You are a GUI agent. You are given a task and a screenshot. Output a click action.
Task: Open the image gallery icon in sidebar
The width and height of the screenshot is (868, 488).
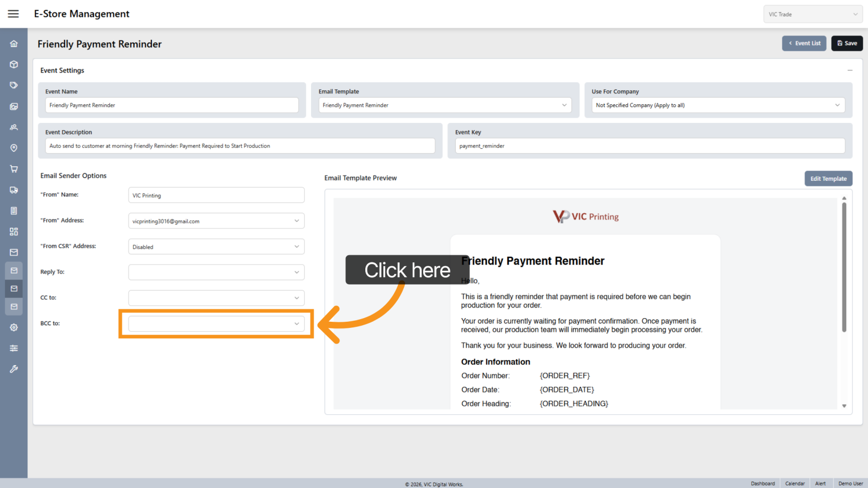pos(14,106)
